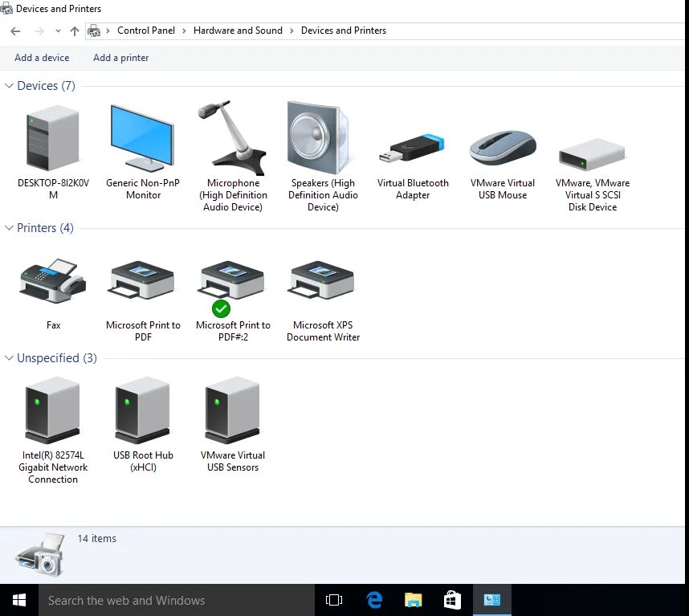Screen dimensions: 689x616
Task: Select the VMware Virtual USB Mouse icon
Action: click(x=503, y=147)
